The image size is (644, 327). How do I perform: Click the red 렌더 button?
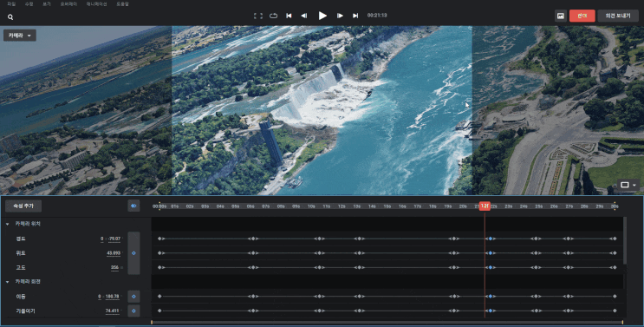[x=582, y=16]
